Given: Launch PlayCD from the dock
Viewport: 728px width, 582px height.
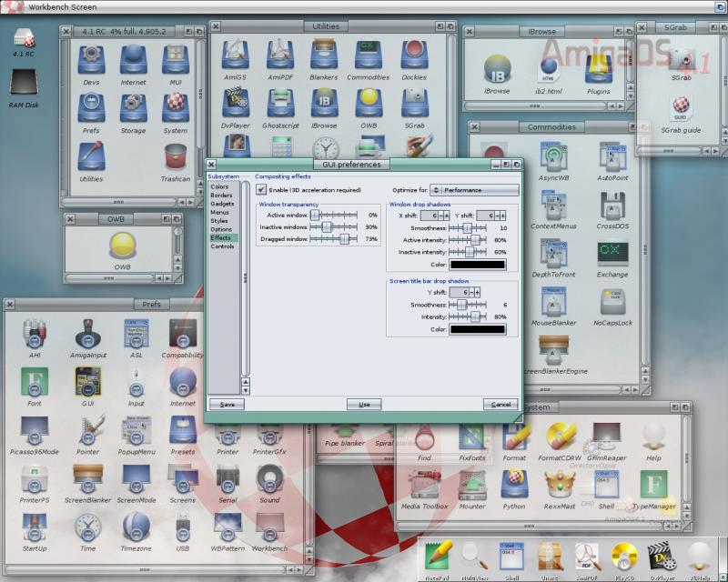Looking at the screenshot, I should pyautogui.click(x=623, y=555).
